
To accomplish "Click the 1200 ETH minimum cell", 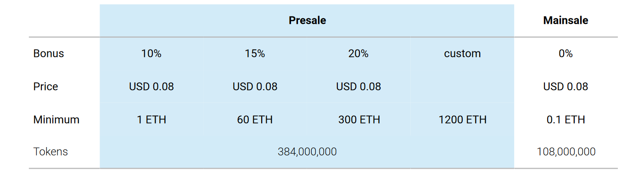I will point(462,120).
